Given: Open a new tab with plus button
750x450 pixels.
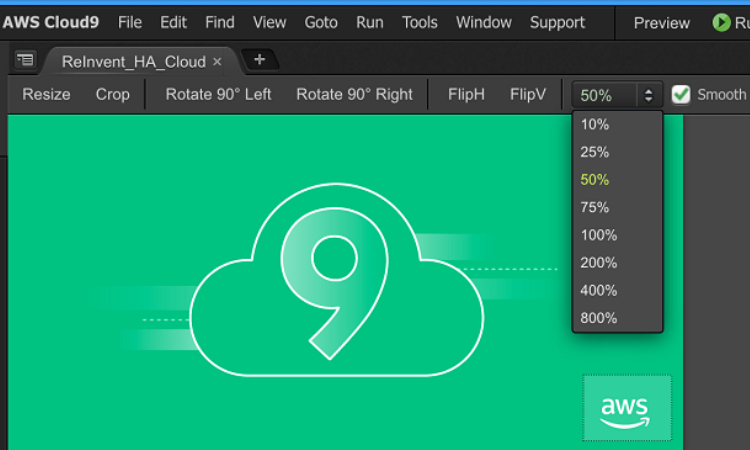Looking at the screenshot, I should [x=259, y=60].
